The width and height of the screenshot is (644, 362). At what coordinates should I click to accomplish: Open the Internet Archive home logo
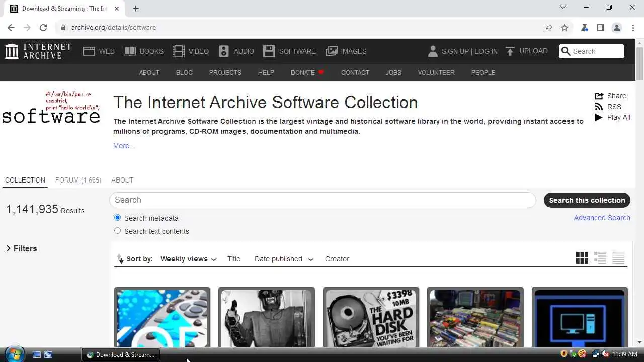tap(38, 51)
